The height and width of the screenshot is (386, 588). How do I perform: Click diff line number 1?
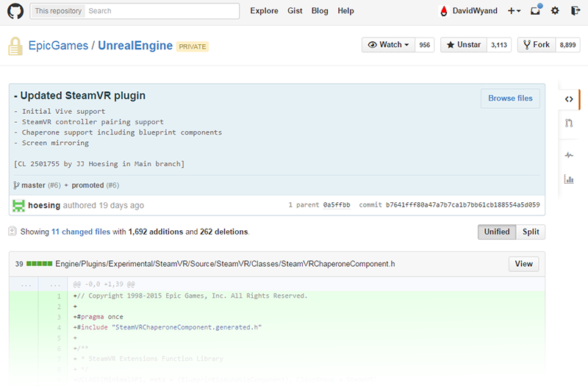tap(59, 296)
